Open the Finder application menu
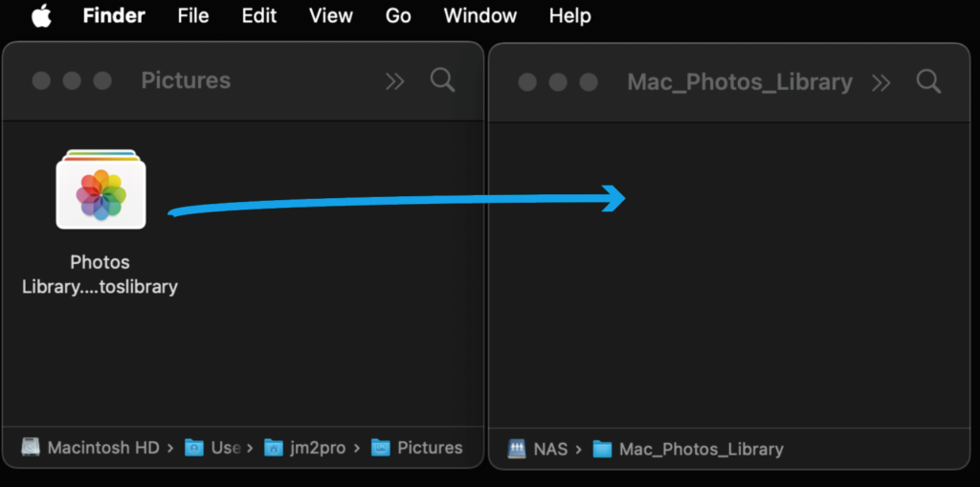This screenshot has width=980, height=487. [x=114, y=15]
